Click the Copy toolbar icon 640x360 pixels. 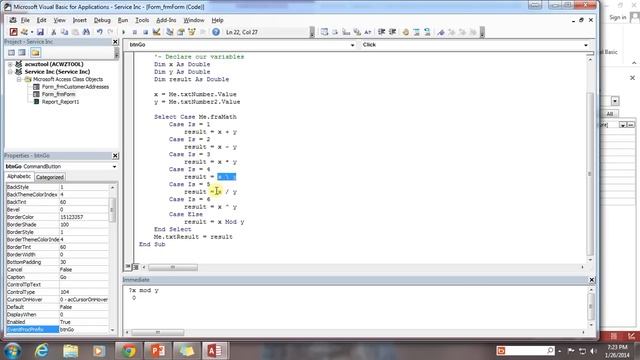point(64,32)
